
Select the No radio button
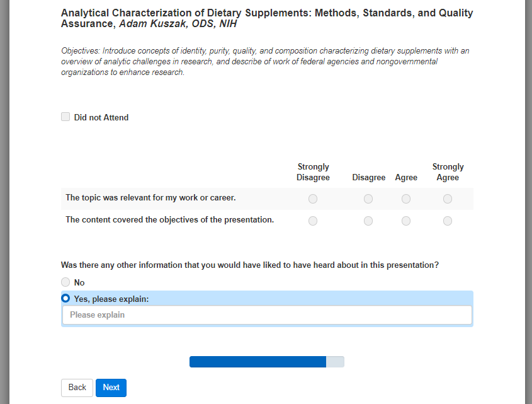click(x=65, y=282)
